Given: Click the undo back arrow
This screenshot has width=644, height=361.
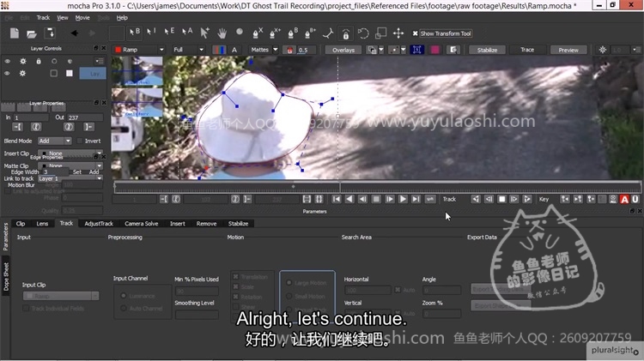Looking at the screenshot, I should (x=75, y=33).
